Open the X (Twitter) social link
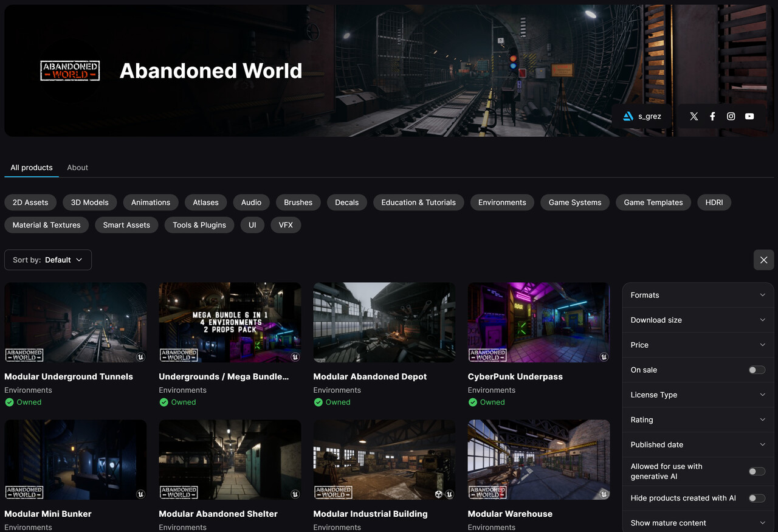Viewport: 778px width, 532px height. pyautogui.click(x=694, y=116)
